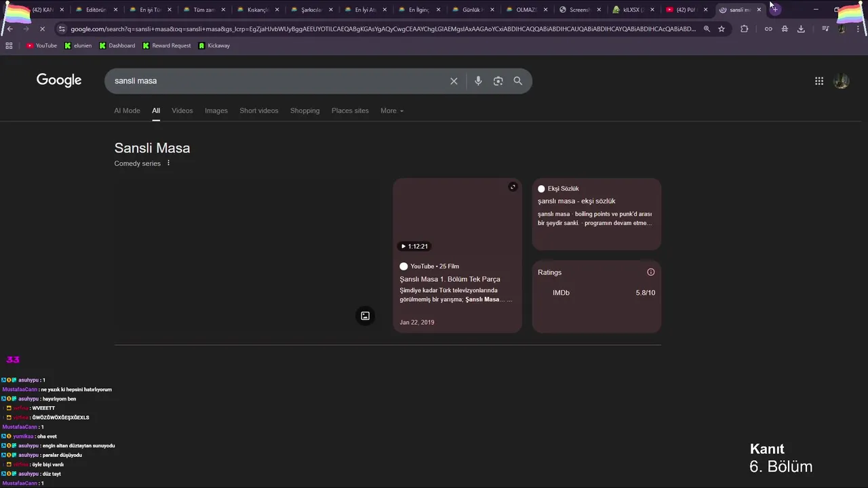Start voice search with microphone icon
This screenshot has height=488, width=868.
click(478, 81)
